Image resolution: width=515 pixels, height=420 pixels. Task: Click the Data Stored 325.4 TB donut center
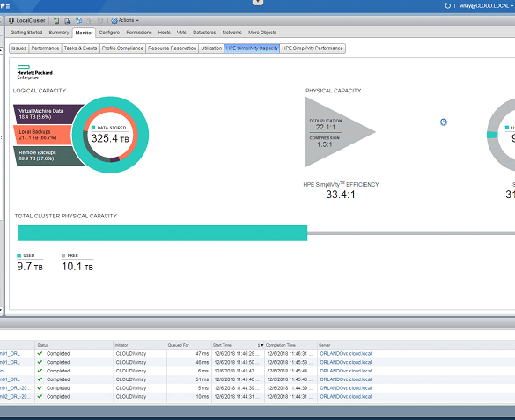(110, 135)
